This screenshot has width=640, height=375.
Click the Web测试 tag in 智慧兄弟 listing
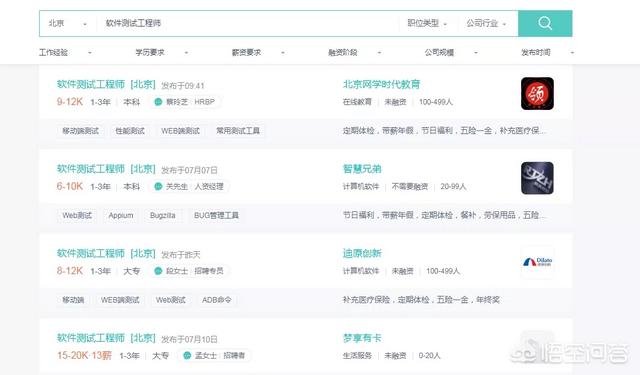pyautogui.click(x=77, y=215)
